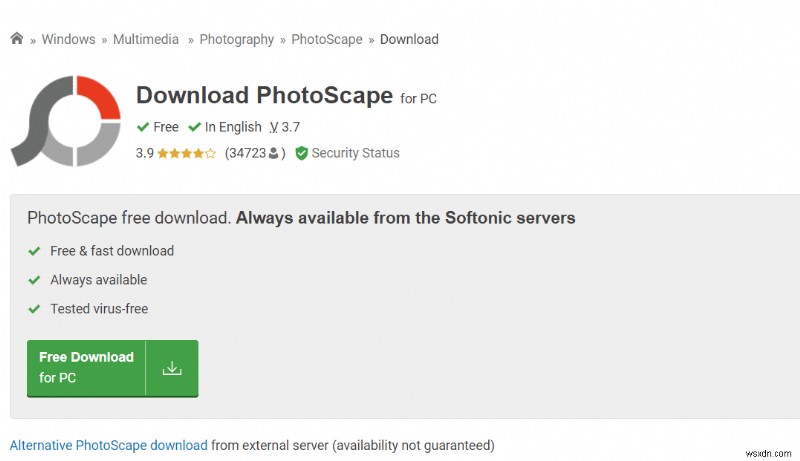The image size is (800, 461).
Task: Click the Security Status label
Action: (x=355, y=153)
